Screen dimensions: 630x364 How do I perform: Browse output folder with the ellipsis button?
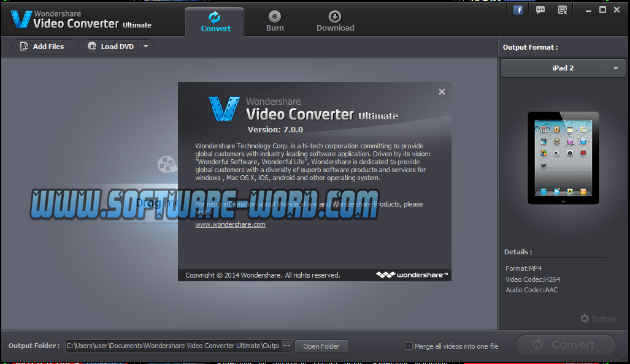(x=286, y=346)
